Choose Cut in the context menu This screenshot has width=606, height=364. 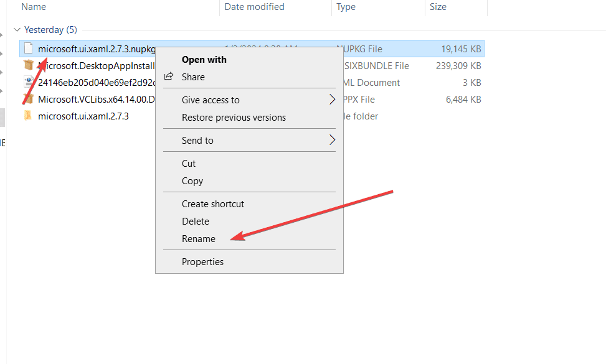pos(189,163)
